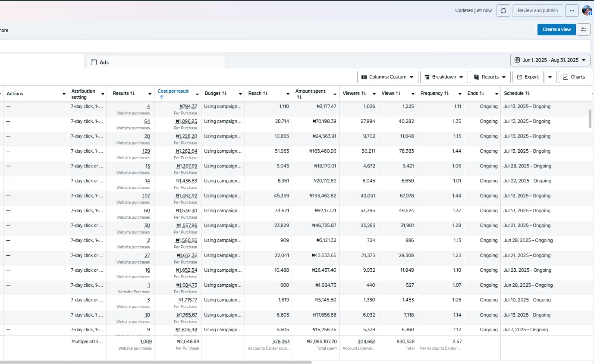Open the Columns: Custom dropdown

point(387,77)
